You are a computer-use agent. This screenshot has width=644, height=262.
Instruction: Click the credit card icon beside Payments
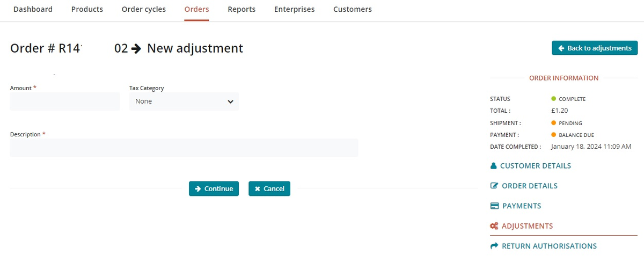click(x=494, y=206)
